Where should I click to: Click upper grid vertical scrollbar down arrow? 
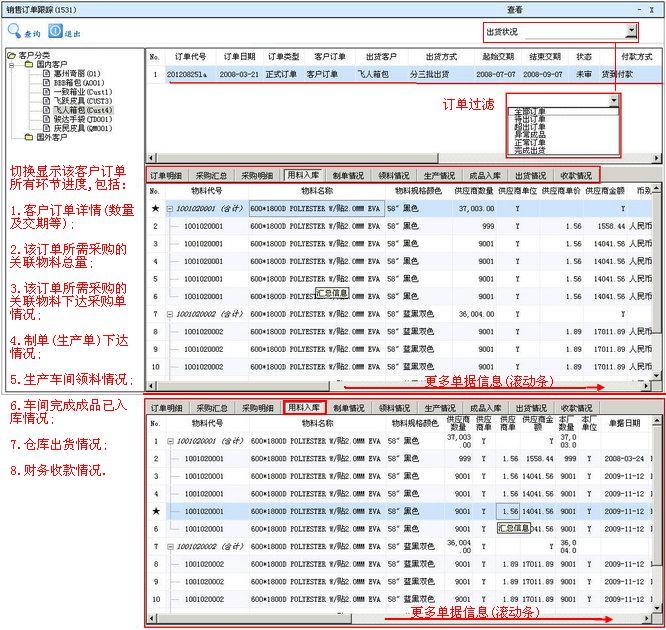coord(656,375)
